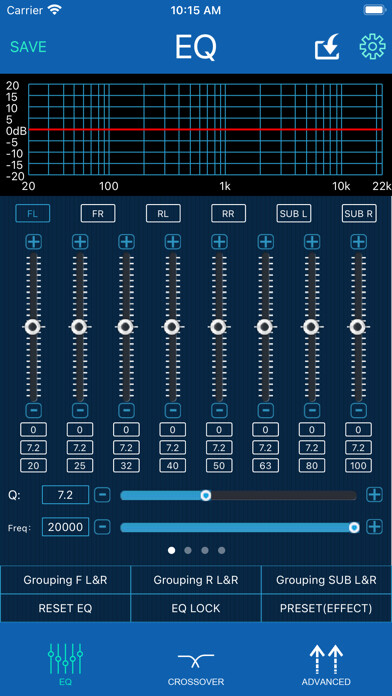Go to third EQ band page dot
Screen dimensions: 392x696
[x=205, y=550]
